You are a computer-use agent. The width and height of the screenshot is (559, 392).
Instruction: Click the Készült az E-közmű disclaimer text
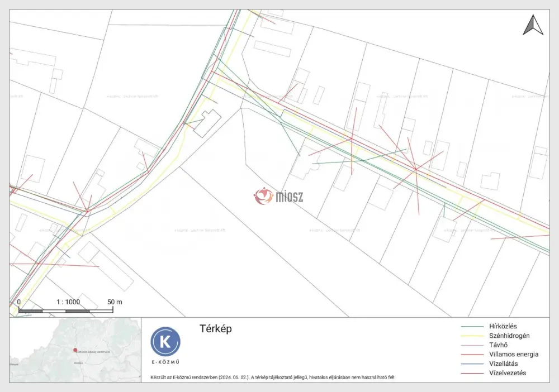click(272, 377)
